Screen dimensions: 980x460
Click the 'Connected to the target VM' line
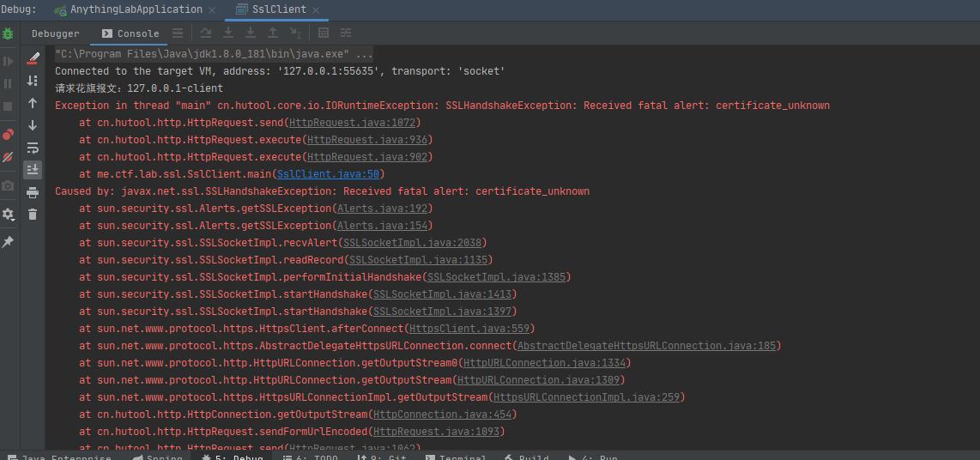pyautogui.click(x=280, y=71)
